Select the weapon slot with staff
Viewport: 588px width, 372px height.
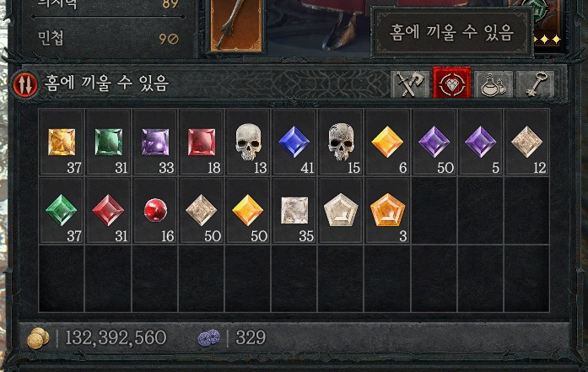236,24
